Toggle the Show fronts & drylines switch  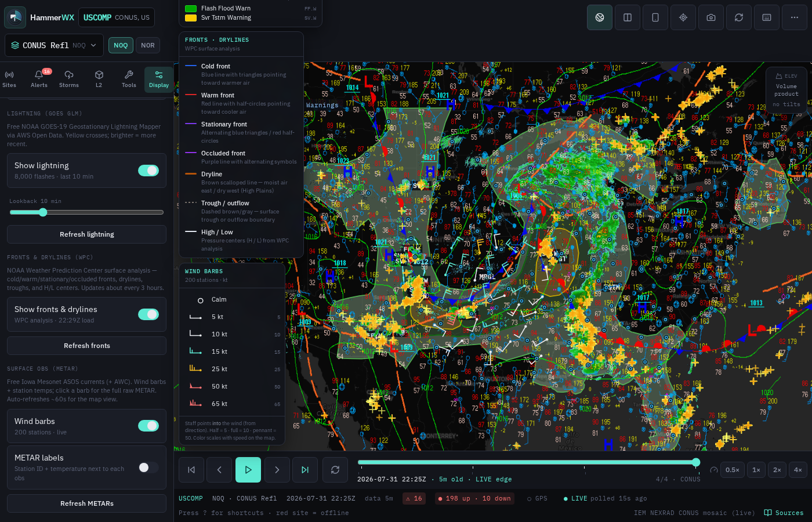pos(148,314)
